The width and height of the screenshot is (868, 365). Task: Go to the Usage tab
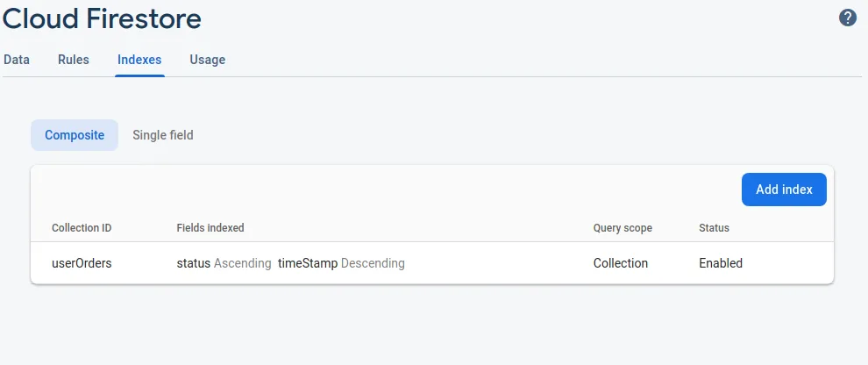coord(207,60)
